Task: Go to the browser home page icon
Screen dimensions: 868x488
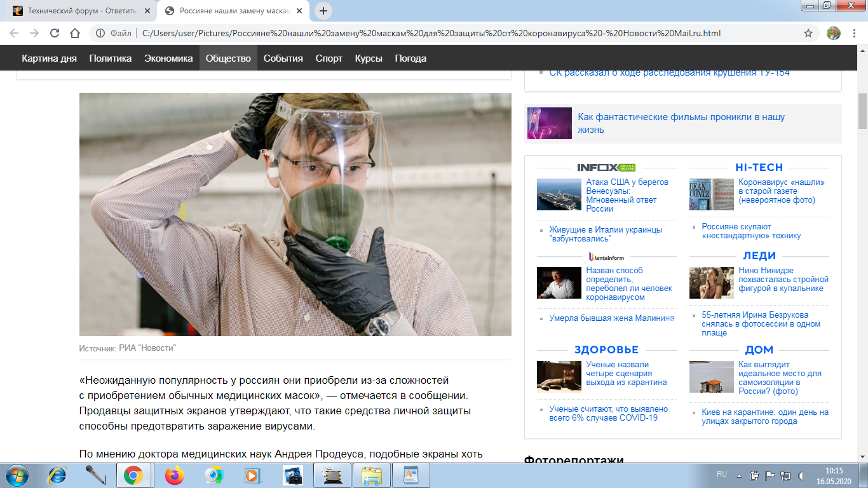Action: point(75,33)
